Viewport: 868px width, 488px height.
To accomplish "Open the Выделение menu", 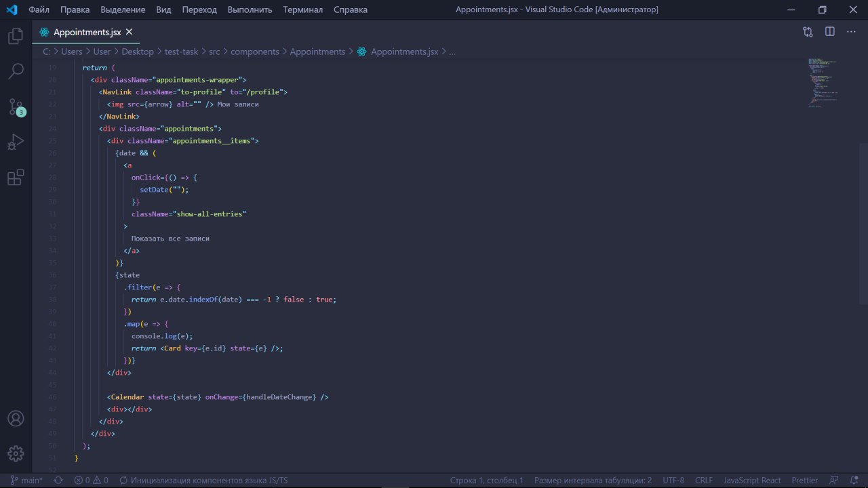I will coord(123,9).
